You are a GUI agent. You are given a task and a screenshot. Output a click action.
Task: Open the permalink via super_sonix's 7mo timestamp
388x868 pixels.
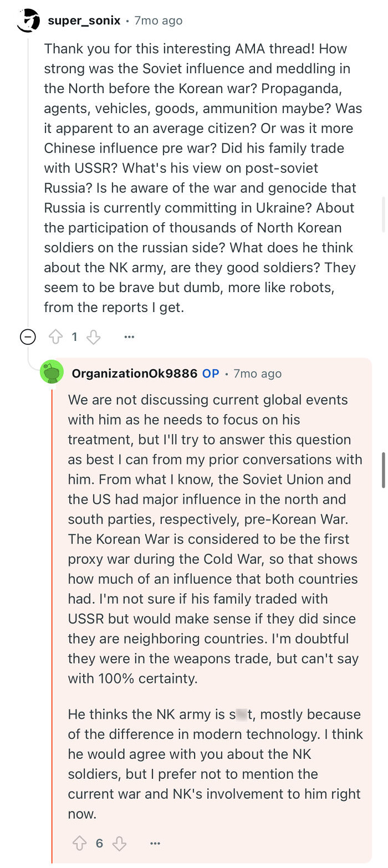tap(157, 21)
